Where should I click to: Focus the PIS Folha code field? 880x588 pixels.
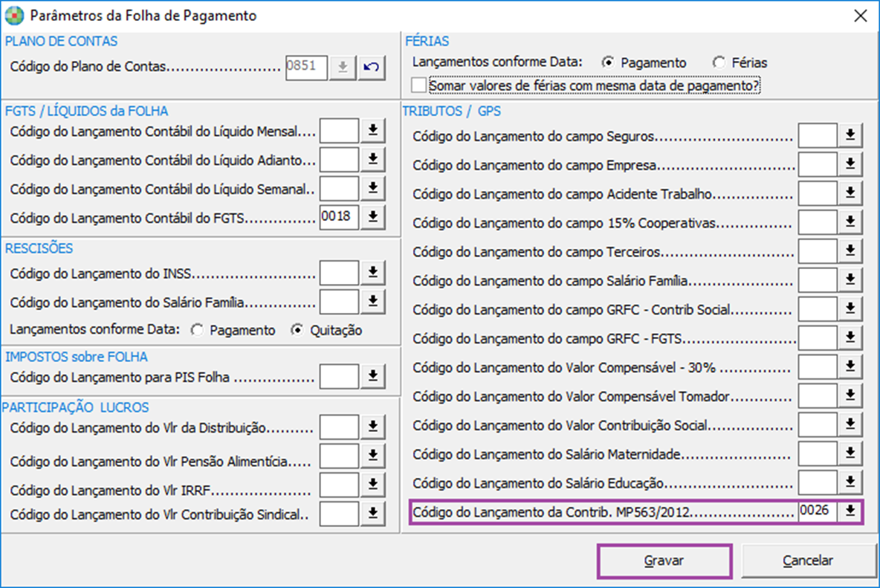(339, 376)
